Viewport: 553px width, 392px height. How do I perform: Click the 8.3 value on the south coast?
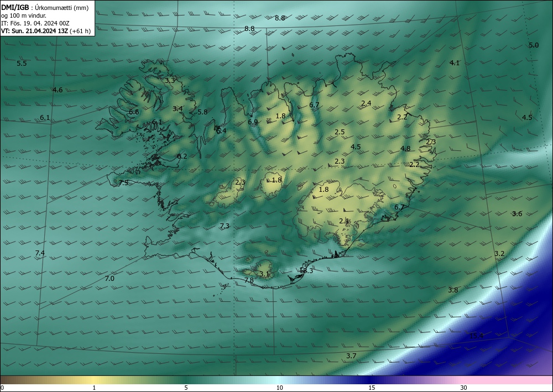(x=307, y=271)
